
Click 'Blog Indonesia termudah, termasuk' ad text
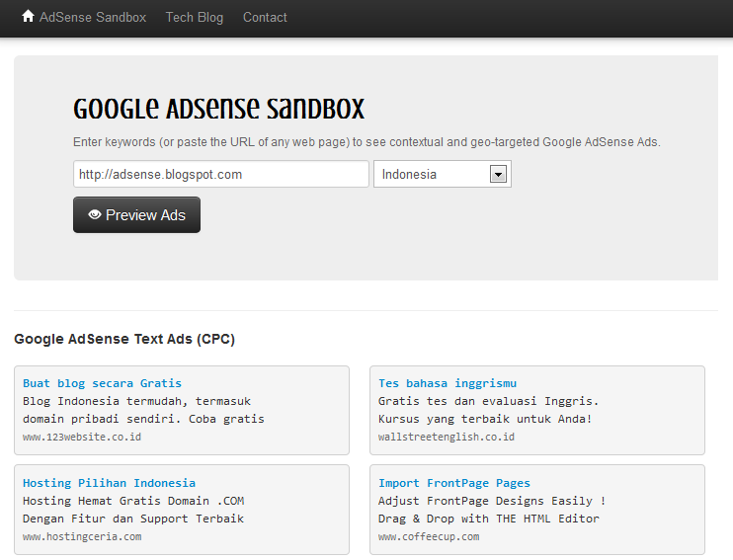pyautogui.click(x=136, y=401)
